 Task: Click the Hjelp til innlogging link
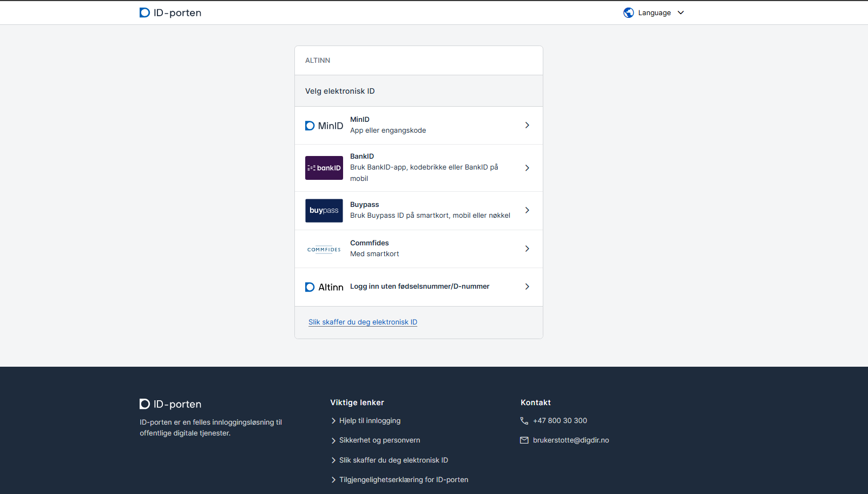370,420
